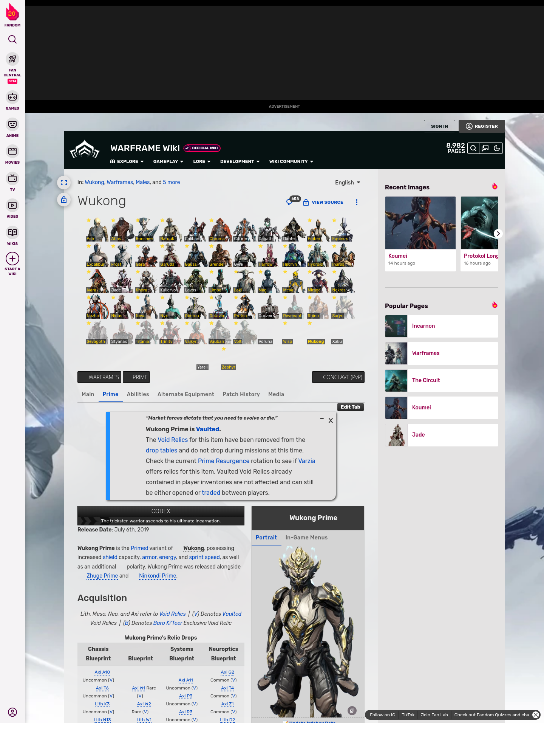Switch to Alternate Equipment tab
The width and height of the screenshot is (544, 756).
point(186,394)
